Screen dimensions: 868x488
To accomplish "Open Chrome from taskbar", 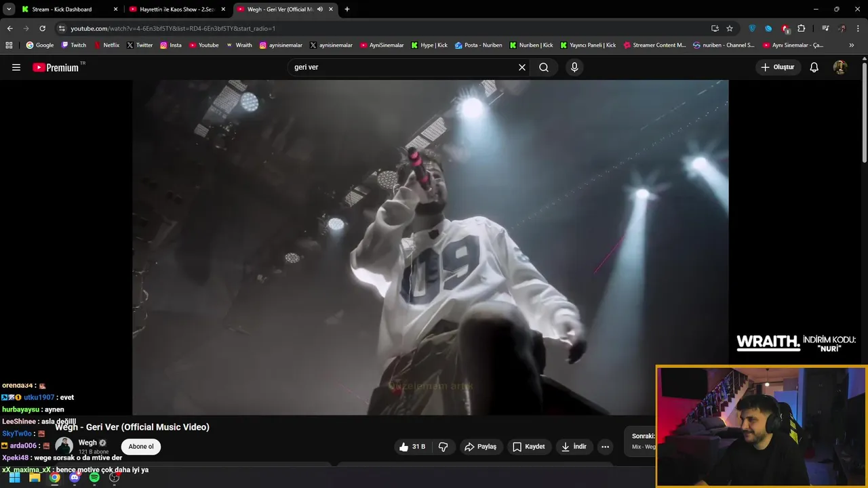I will tap(54, 478).
